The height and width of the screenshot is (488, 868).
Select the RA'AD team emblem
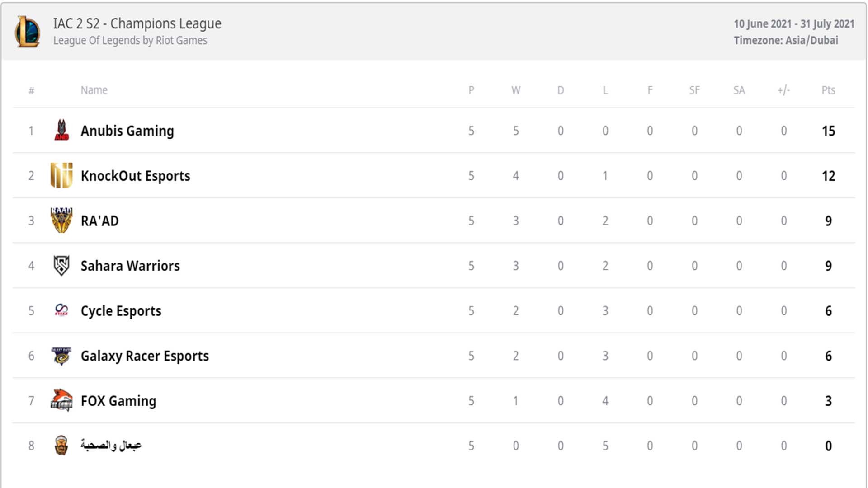coord(61,220)
